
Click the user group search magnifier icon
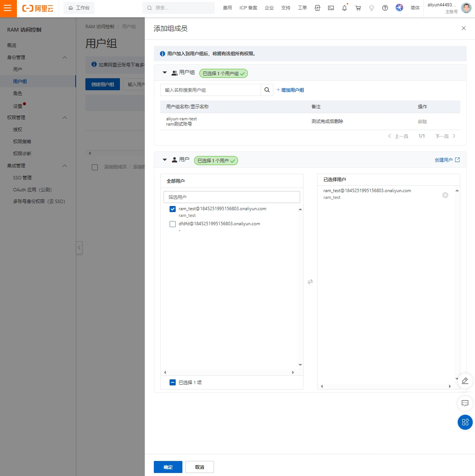pyautogui.click(x=267, y=90)
